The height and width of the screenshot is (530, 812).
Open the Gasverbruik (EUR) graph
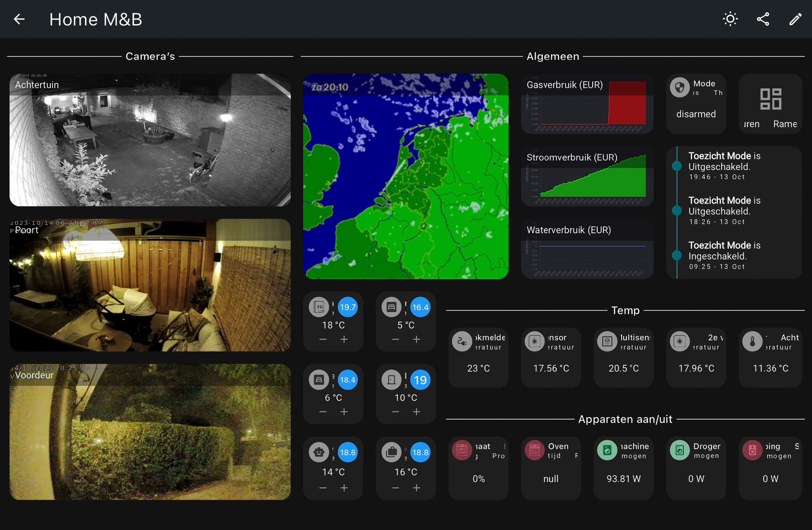click(x=587, y=104)
